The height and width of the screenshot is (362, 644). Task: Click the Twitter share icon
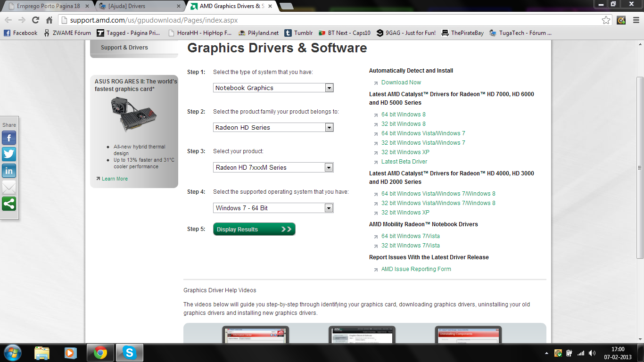(9, 154)
